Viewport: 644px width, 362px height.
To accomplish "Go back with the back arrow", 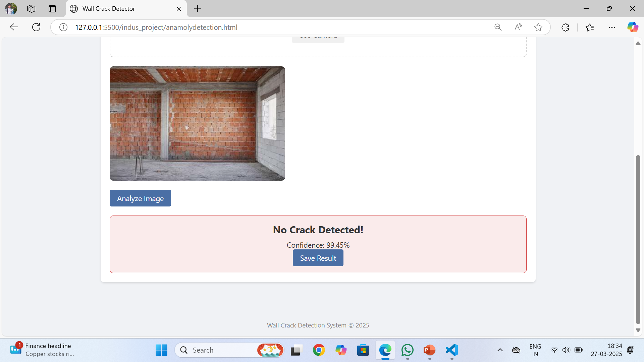I will pos(14,27).
